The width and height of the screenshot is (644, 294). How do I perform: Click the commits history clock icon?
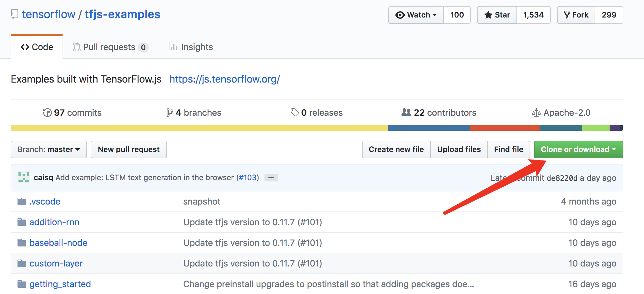47,113
